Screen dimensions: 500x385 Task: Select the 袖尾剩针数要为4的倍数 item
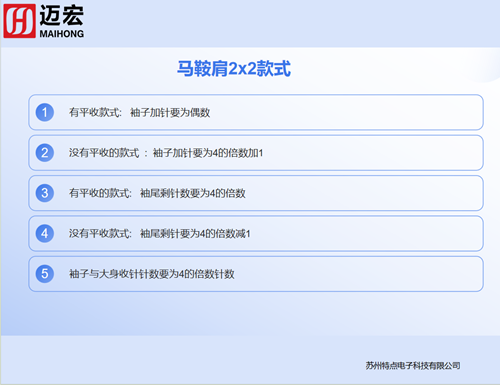256,193
